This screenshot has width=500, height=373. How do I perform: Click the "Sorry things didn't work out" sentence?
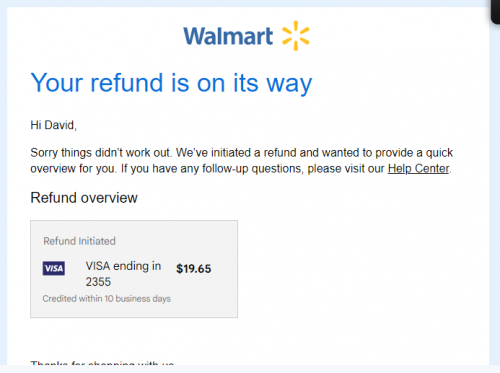tap(101, 153)
